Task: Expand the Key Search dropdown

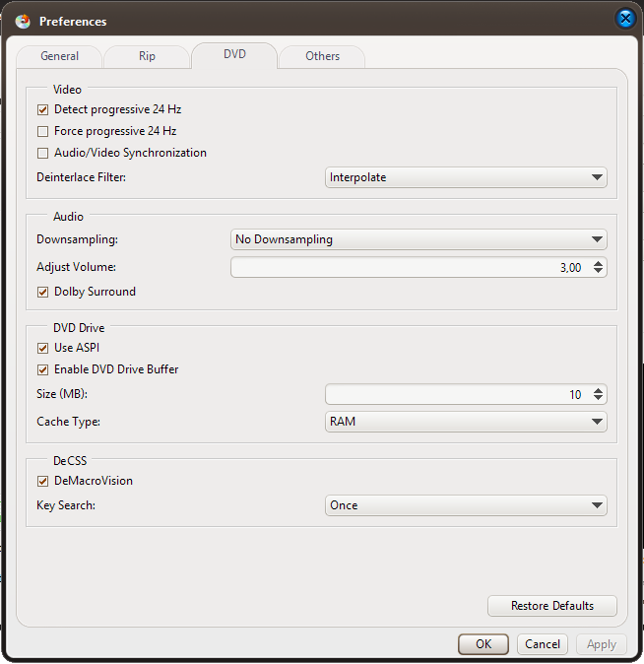Action: click(466, 505)
